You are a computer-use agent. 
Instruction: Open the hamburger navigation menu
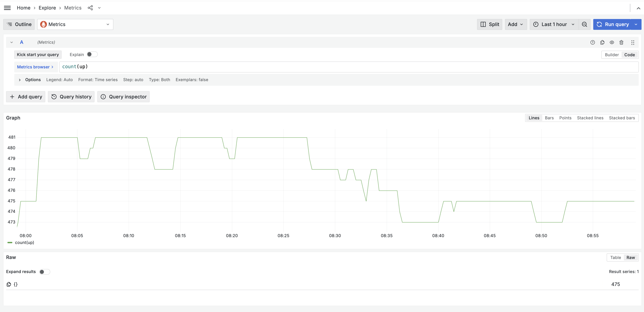click(x=7, y=8)
